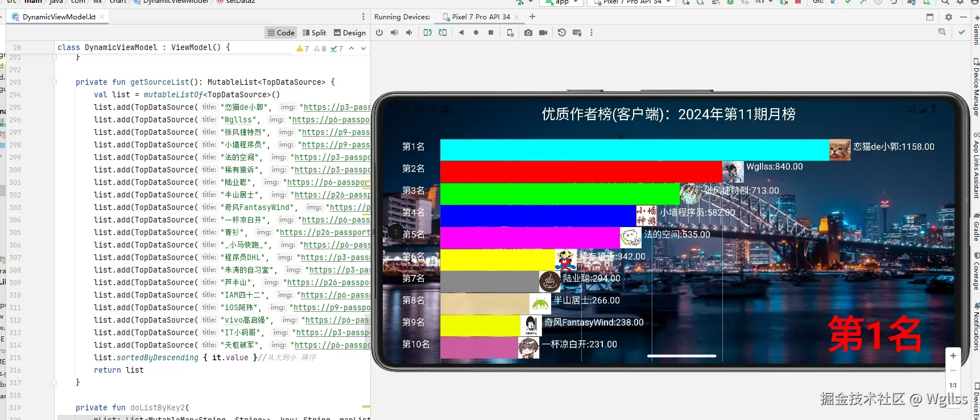Add a new device tab with plus
Image resolution: width=980 pixels, height=420 pixels.
click(x=532, y=17)
